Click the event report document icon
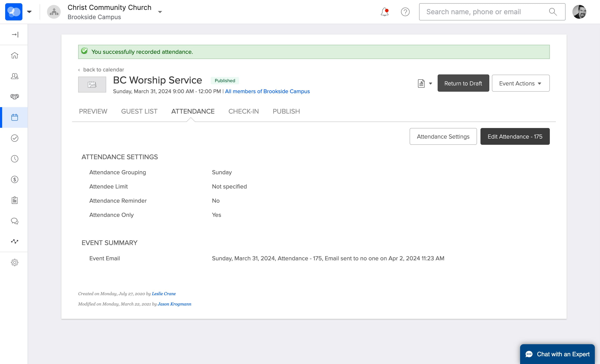Viewport: 600px width, 364px height. click(x=421, y=83)
